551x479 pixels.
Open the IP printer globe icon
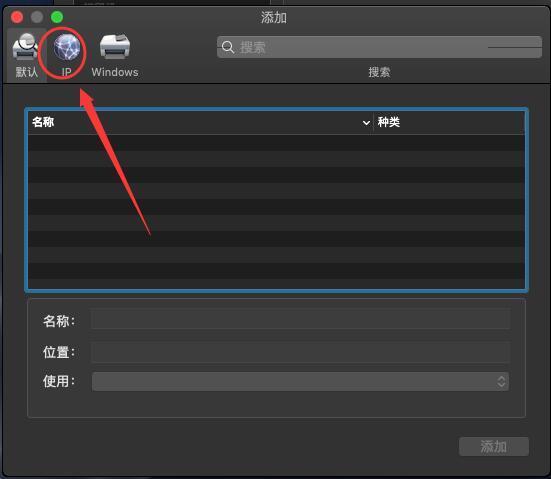pyautogui.click(x=67, y=47)
